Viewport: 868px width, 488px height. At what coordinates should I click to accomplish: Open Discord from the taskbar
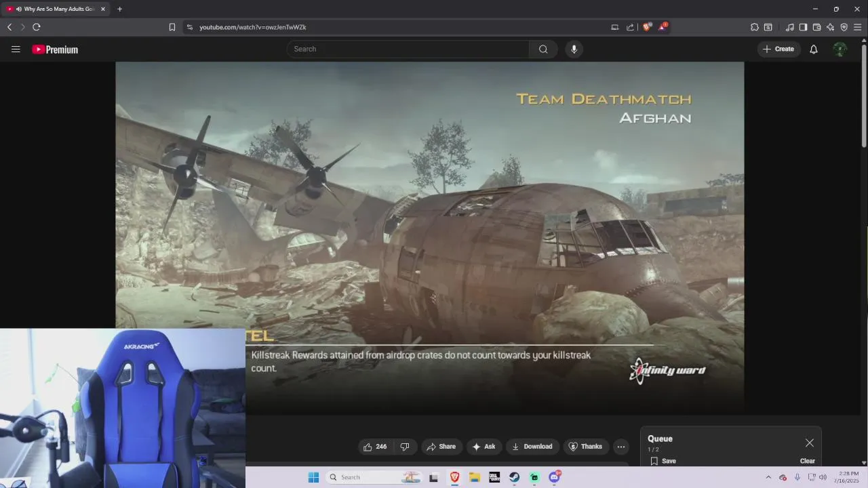[x=555, y=477]
